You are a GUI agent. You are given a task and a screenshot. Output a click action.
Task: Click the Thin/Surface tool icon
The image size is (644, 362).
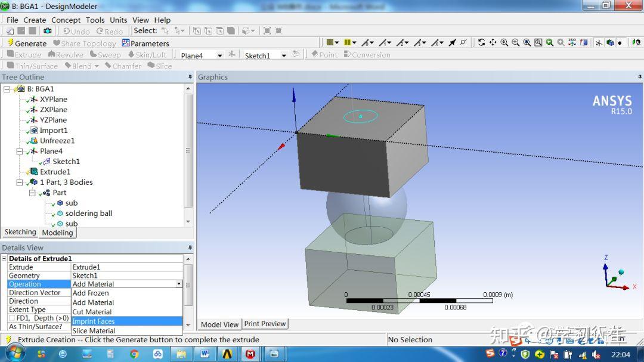(x=11, y=66)
